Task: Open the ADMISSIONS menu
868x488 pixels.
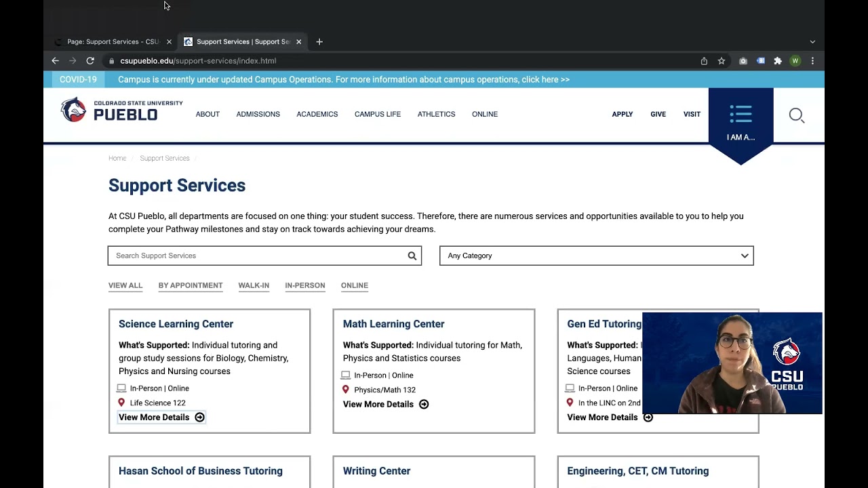Action: (258, 114)
